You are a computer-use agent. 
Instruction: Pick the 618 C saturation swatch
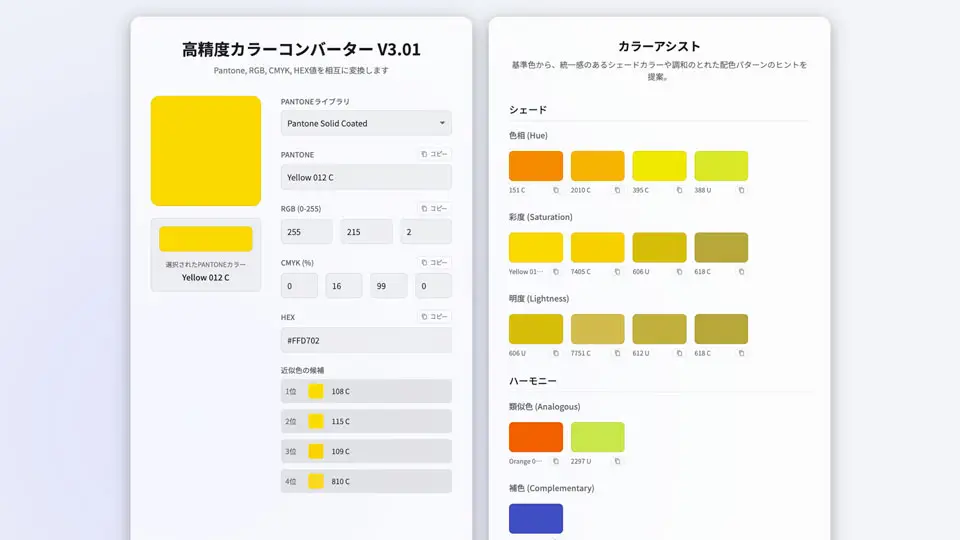tap(721, 247)
